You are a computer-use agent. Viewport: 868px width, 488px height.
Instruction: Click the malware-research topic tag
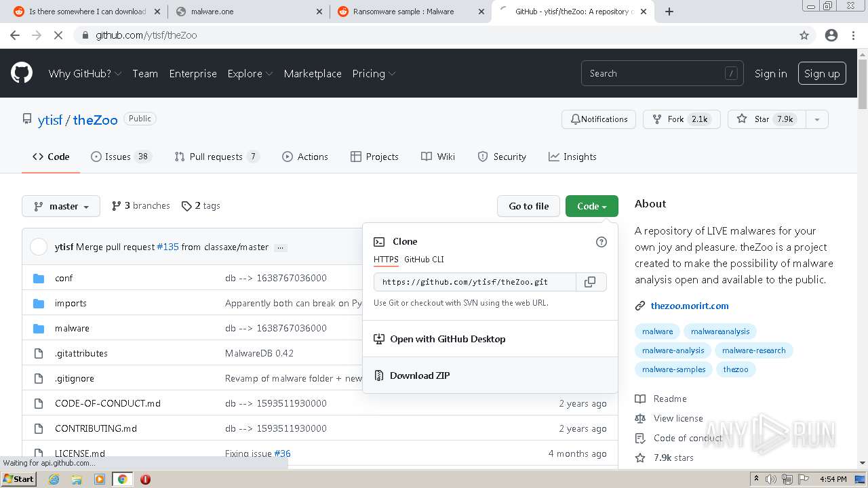pyautogui.click(x=754, y=350)
